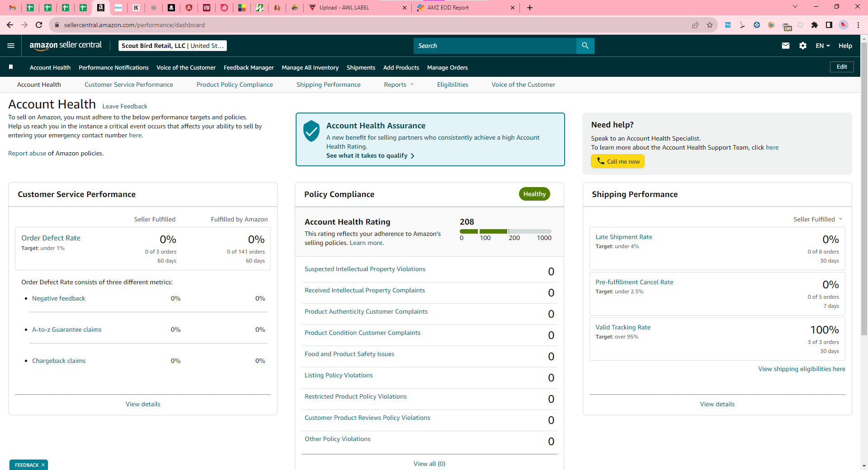The width and height of the screenshot is (868, 470).
Task: Click the bookmark flag icon in navigation bar
Action: (11, 67)
